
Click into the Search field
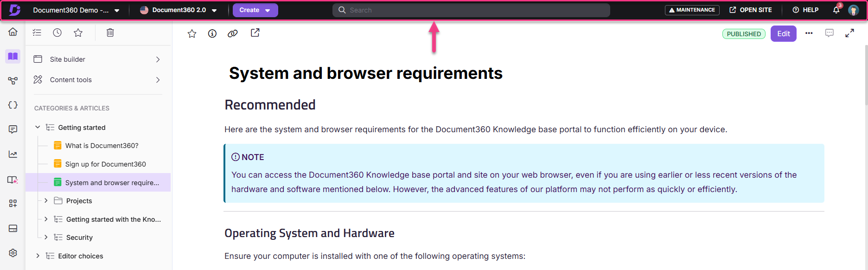[x=471, y=10]
